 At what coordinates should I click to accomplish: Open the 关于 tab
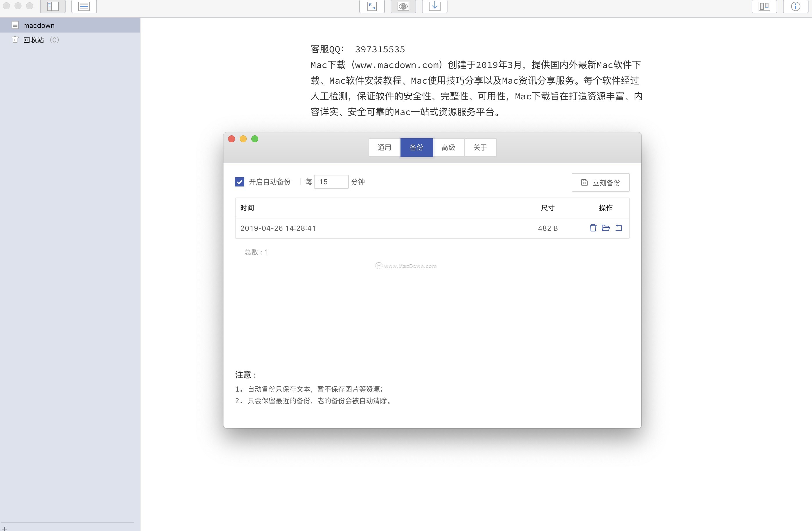(480, 148)
